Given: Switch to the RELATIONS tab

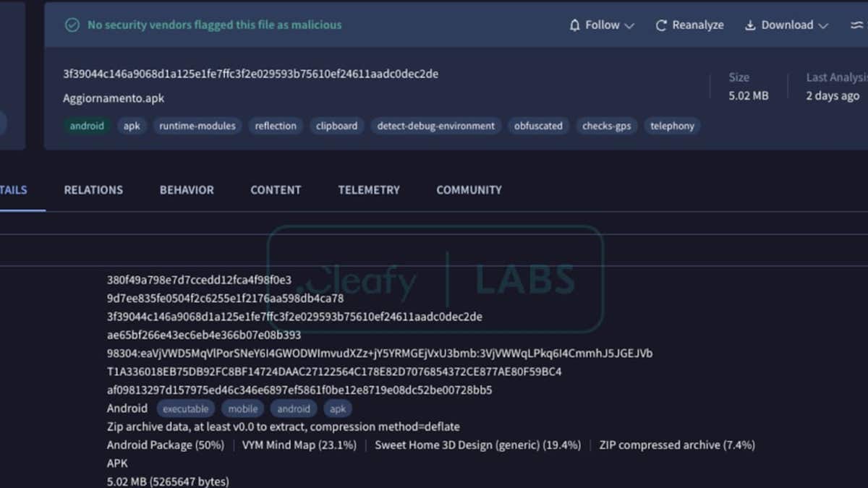Looking at the screenshot, I should [x=93, y=190].
